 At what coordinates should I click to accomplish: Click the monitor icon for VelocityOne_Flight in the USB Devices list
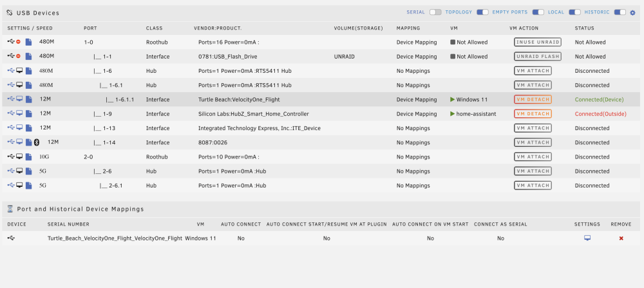pos(19,99)
